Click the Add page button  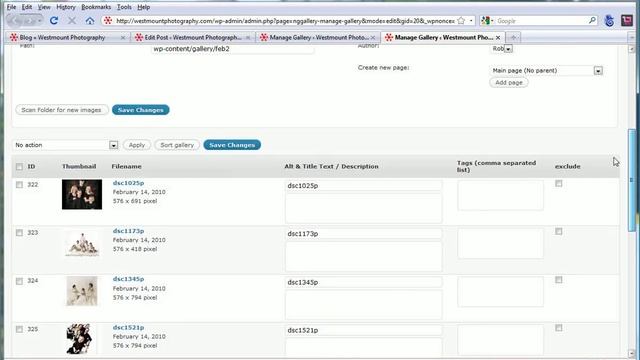pos(509,82)
